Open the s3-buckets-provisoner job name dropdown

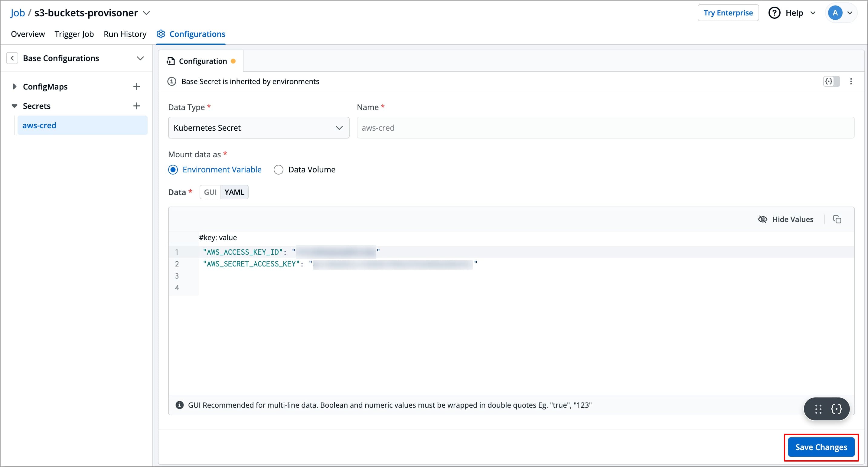(x=146, y=13)
